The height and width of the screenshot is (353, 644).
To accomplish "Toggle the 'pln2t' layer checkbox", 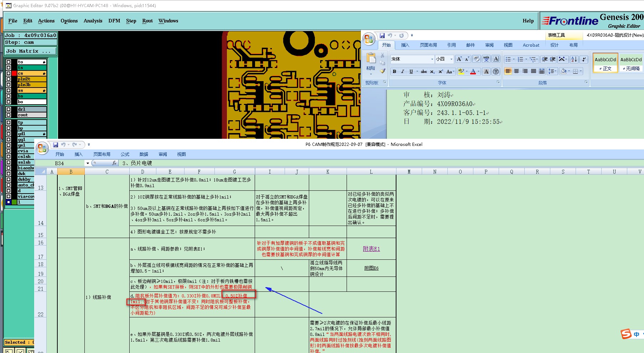I will tap(9, 79).
